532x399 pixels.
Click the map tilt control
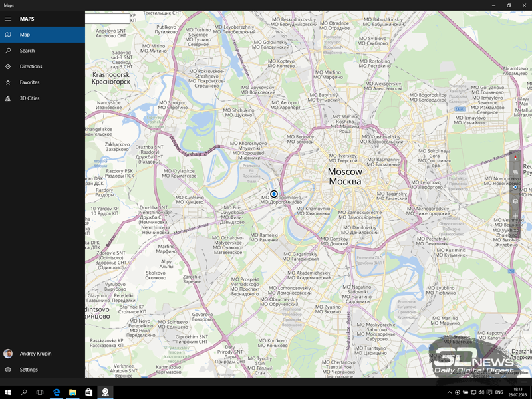515,172
